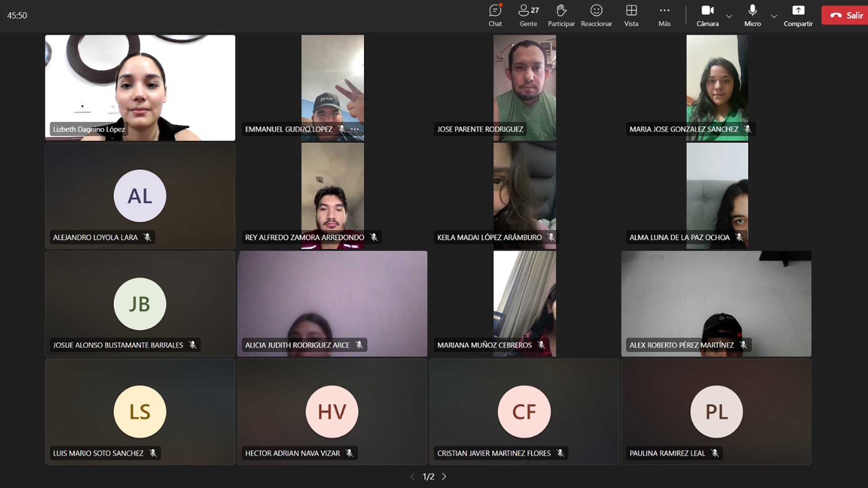Go to next page of participants
This screenshot has width=868, height=488.
click(444, 476)
